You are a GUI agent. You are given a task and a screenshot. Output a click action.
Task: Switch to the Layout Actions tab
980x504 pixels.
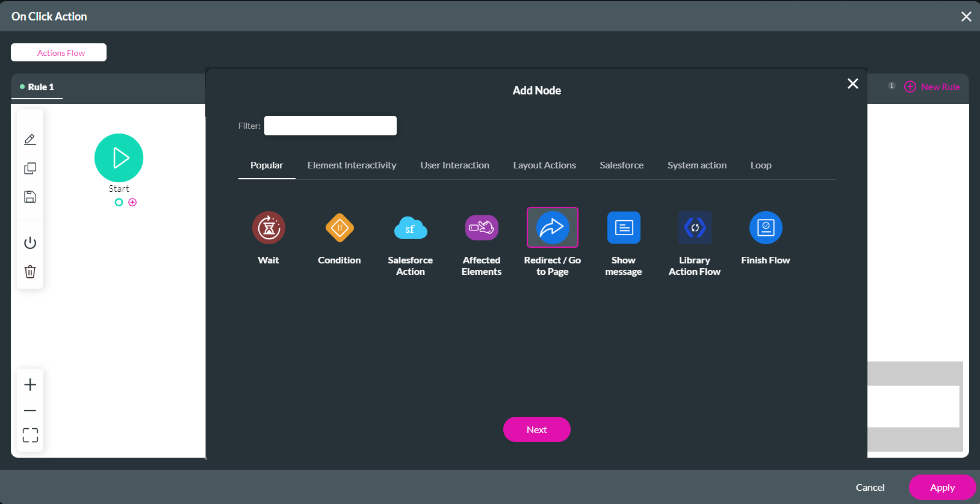point(545,165)
